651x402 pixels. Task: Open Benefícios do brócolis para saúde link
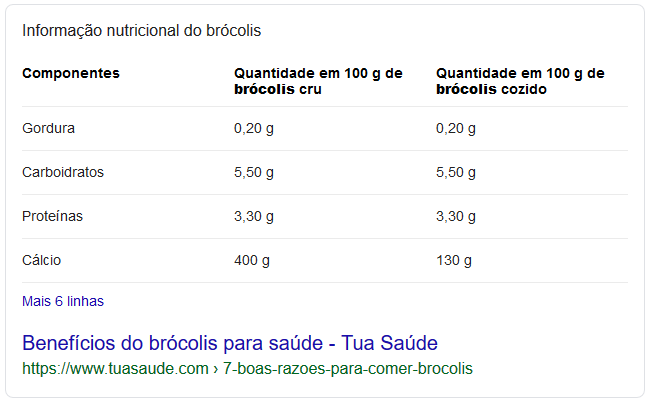click(x=230, y=342)
